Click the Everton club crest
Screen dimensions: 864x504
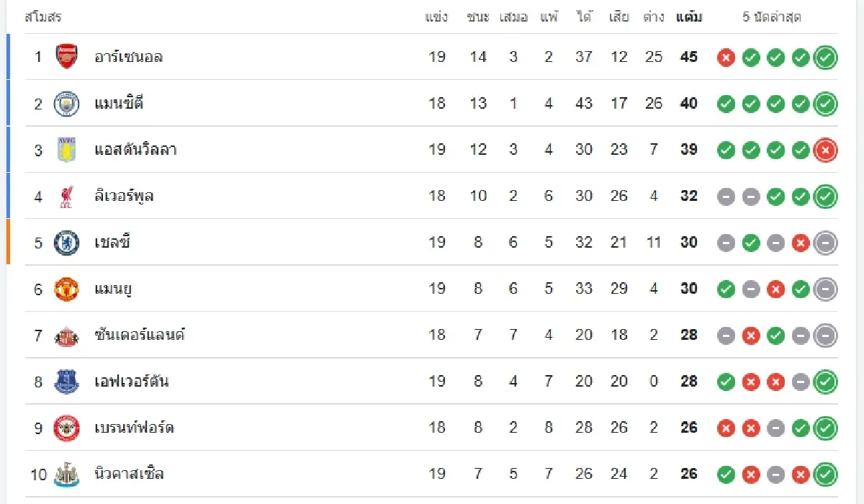click(67, 382)
